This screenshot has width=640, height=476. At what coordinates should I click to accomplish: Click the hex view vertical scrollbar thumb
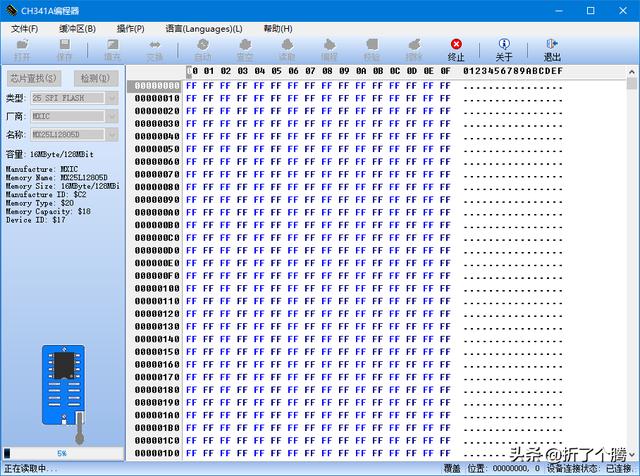coord(632,84)
